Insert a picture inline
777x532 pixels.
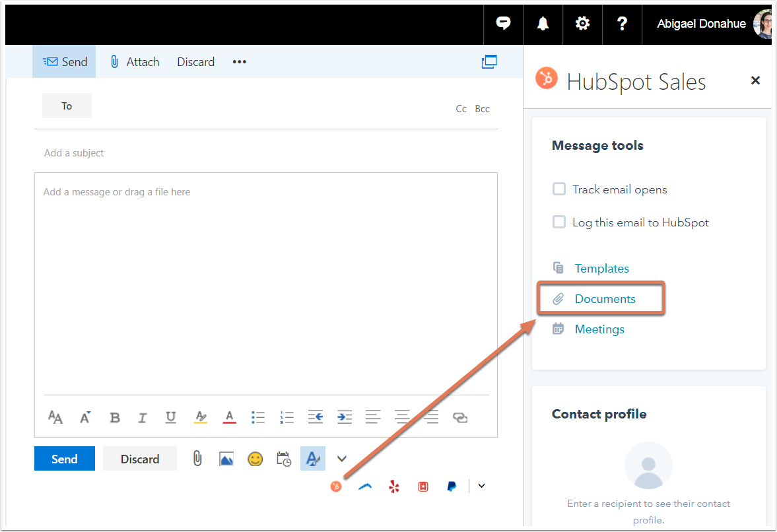(x=226, y=459)
